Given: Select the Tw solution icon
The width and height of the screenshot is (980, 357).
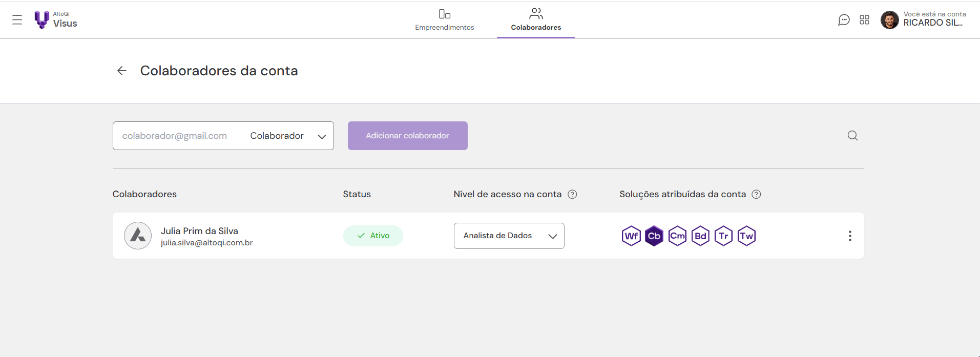Looking at the screenshot, I should coord(746,236).
